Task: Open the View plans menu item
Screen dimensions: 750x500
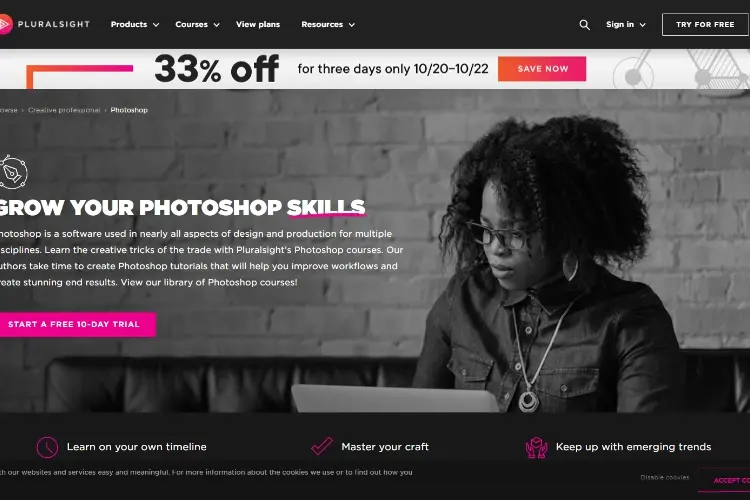Action: click(x=258, y=24)
